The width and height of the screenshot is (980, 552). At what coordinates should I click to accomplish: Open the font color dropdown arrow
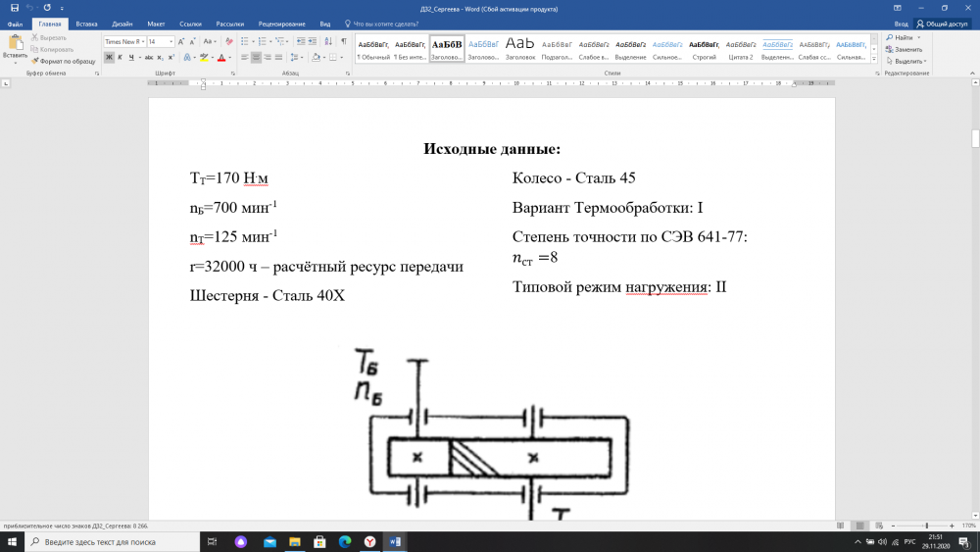coord(230,58)
